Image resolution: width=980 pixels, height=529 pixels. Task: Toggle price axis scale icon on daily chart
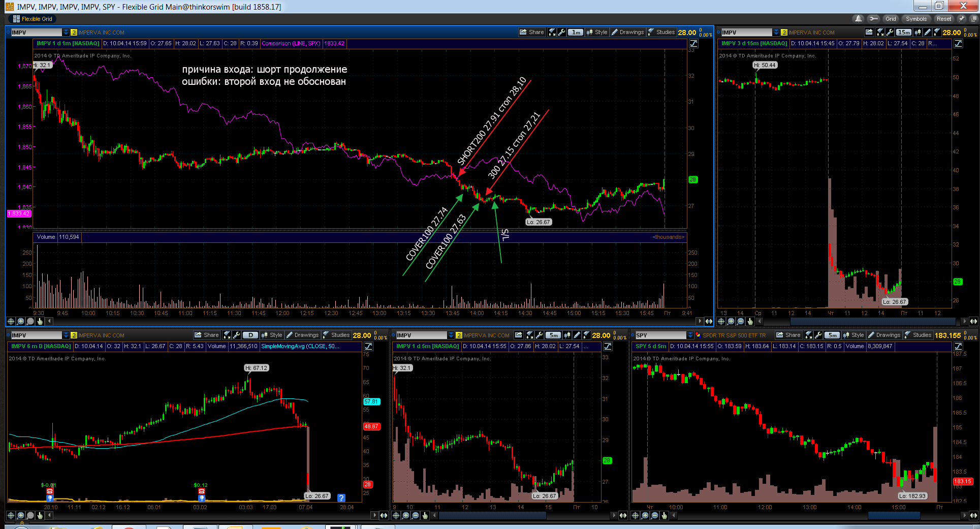(369, 347)
